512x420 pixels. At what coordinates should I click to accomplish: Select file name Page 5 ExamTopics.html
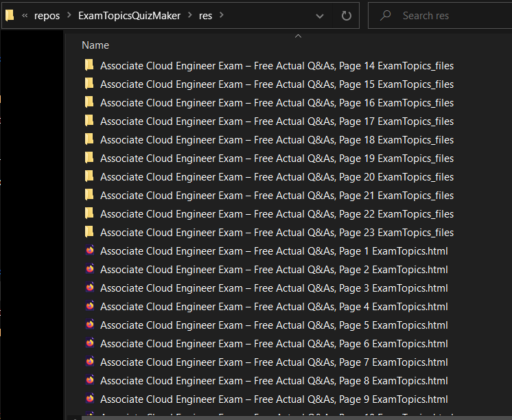275,325
